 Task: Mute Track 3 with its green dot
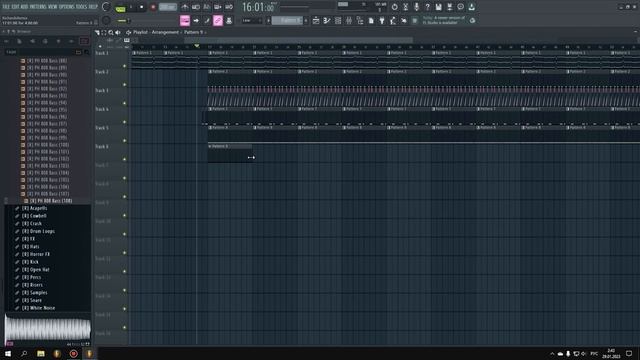tap(124, 103)
